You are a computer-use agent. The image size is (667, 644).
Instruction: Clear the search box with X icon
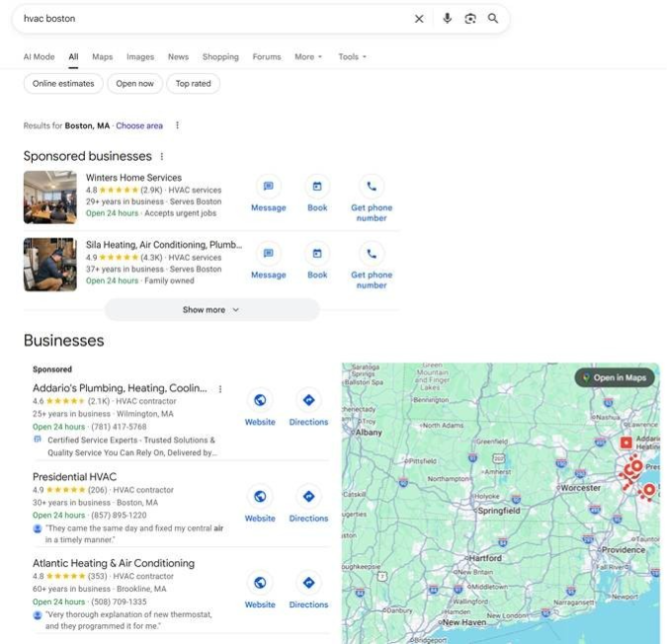click(x=419, y=19)
